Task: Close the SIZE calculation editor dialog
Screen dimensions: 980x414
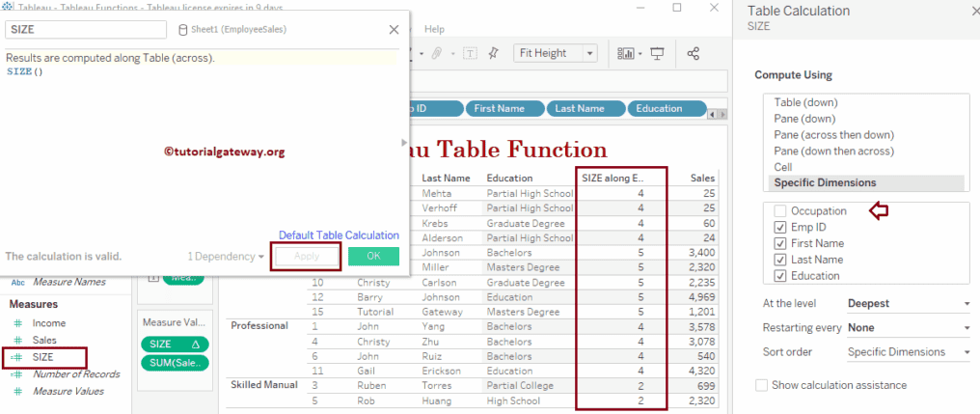Action: pos(394,29)
